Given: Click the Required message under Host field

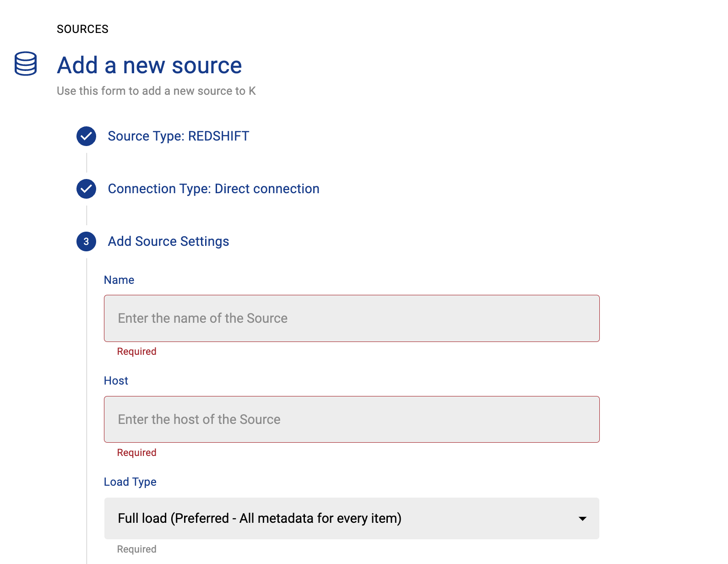Looking at the screenshot, I should click(x=136, y=452).
